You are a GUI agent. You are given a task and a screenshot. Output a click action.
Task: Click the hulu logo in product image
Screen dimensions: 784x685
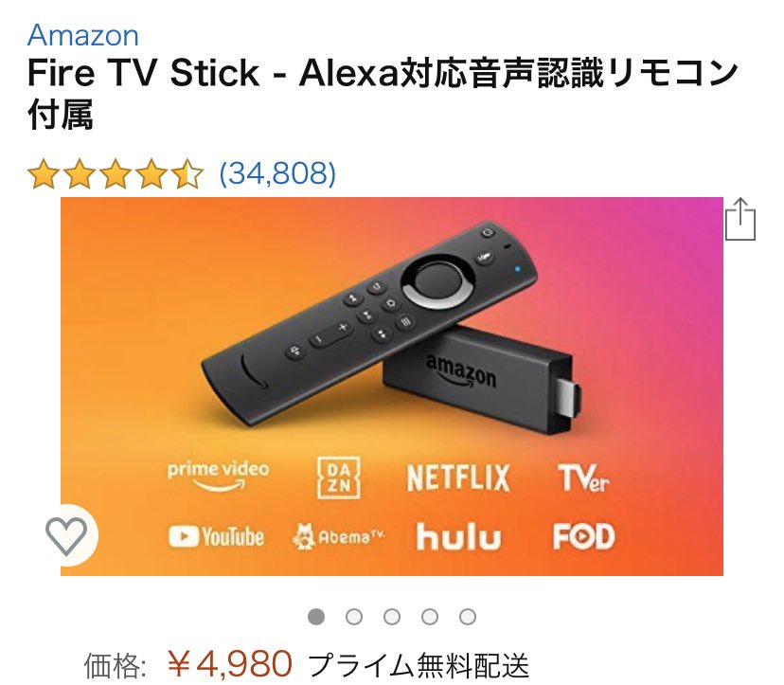click(x=458, y=537)
